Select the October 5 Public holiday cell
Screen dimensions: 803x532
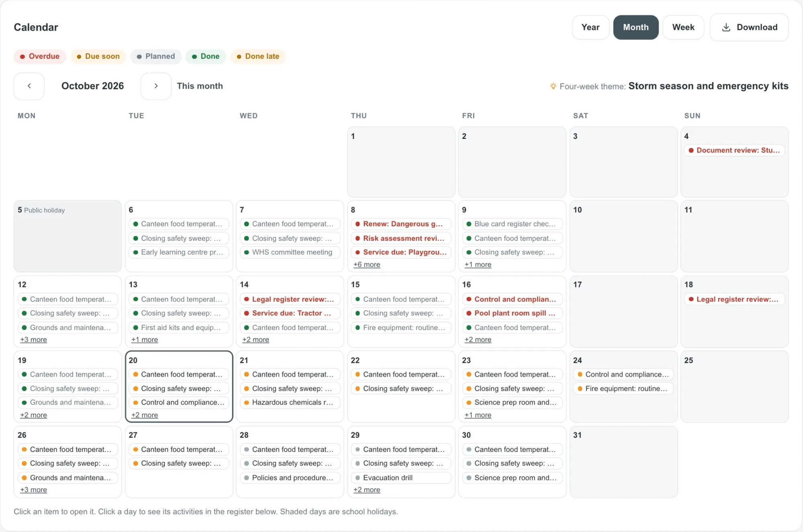(67, 236)
